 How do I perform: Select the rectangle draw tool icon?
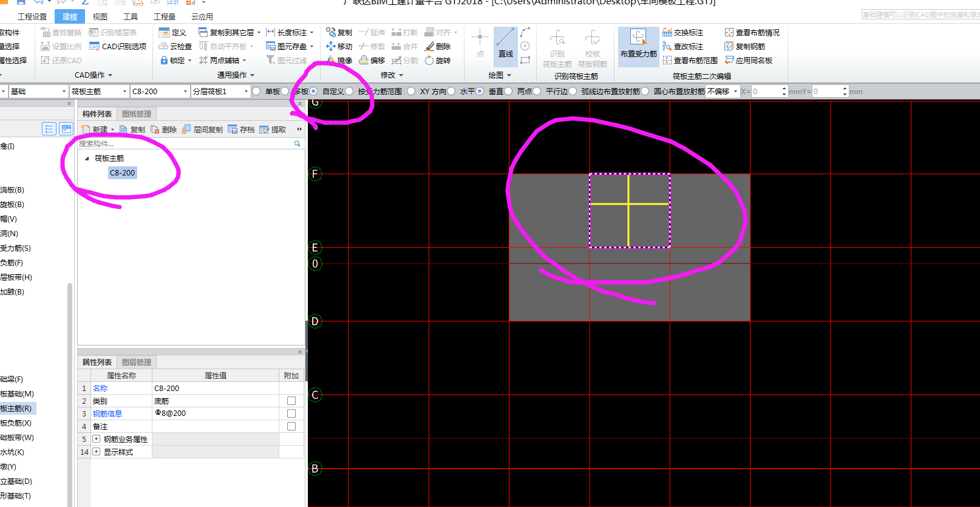[x=525, y=60]
